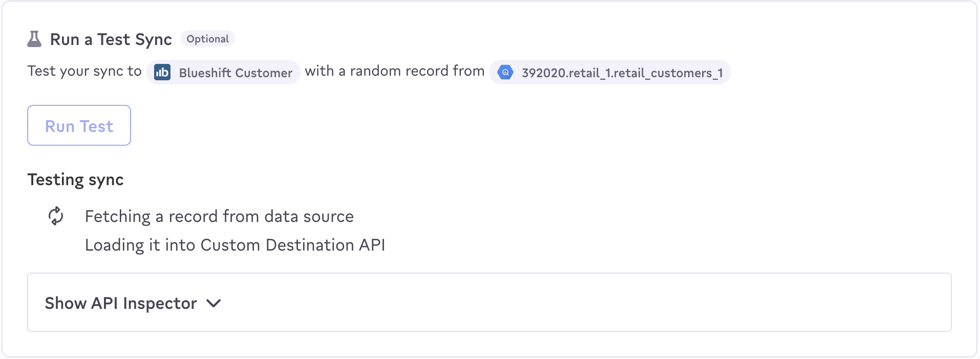Click the Optional badge
Image resolution: width=980 pixels, height=359 pixels.
pos(207,39)
